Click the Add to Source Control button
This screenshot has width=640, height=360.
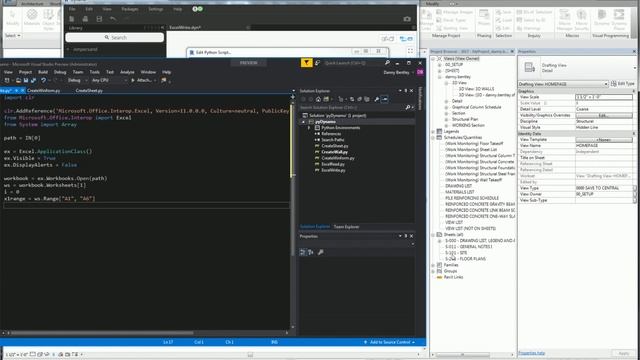390,342
